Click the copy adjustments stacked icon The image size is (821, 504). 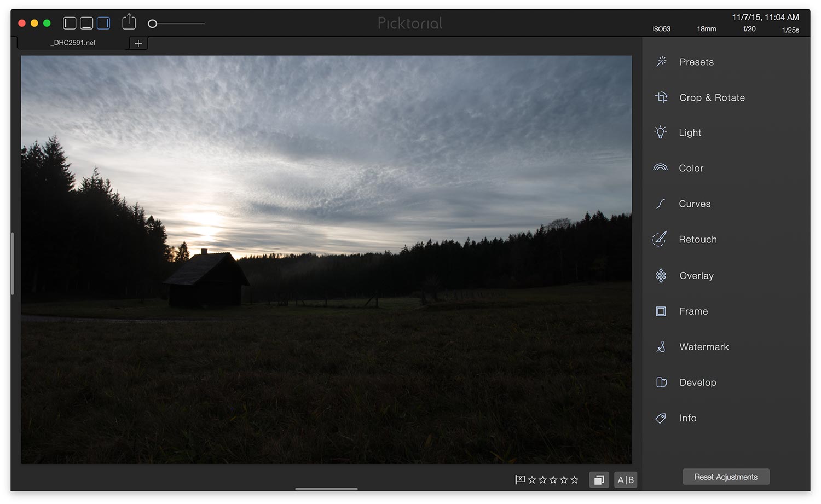(599, 480)
